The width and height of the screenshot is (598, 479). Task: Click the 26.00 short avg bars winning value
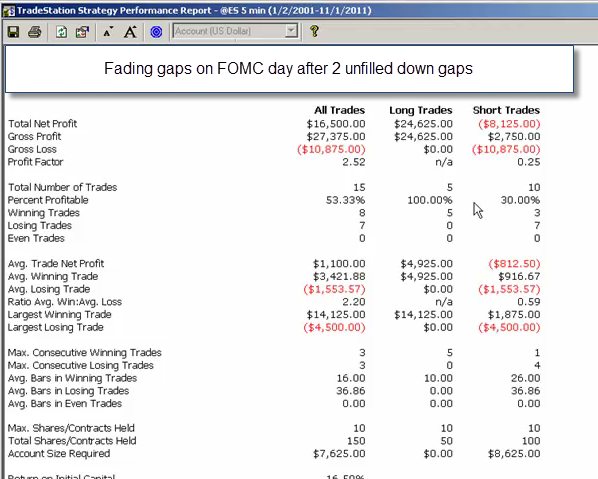click(526, 378)
